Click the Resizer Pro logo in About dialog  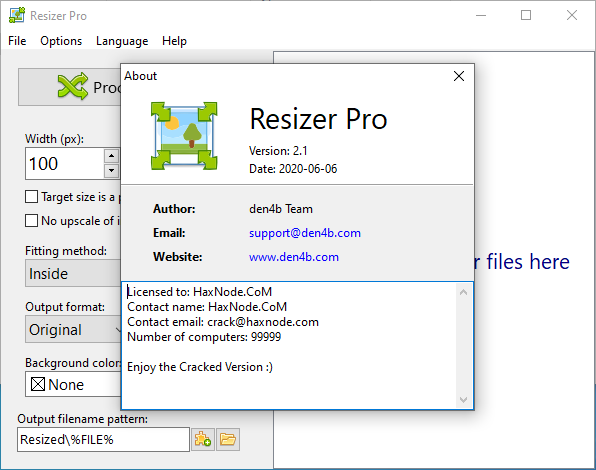point(184,136)
